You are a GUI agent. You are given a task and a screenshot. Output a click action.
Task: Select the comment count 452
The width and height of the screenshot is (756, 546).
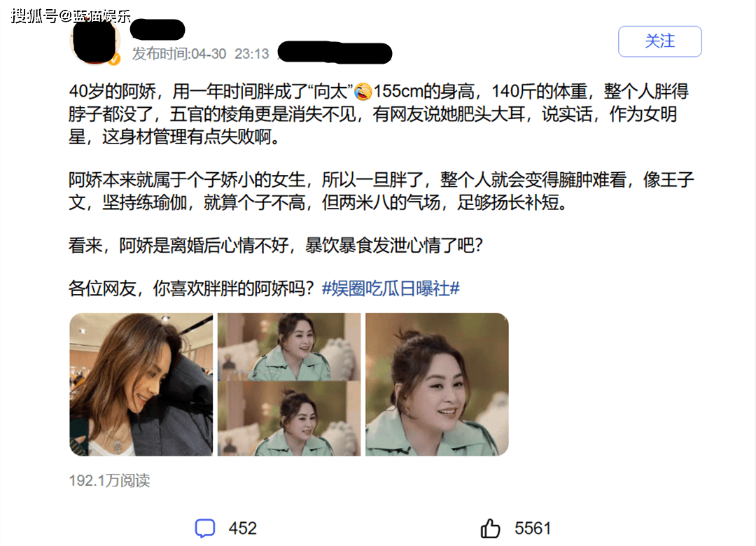[242, 528]
